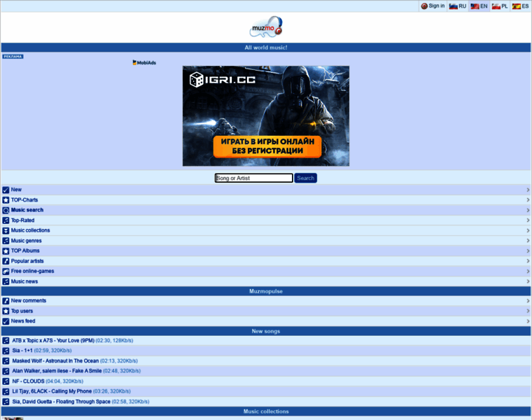532x420 pixels.
Task: Open the Music search row chevron
Action: pyautogui.click(x=528, y=210)
